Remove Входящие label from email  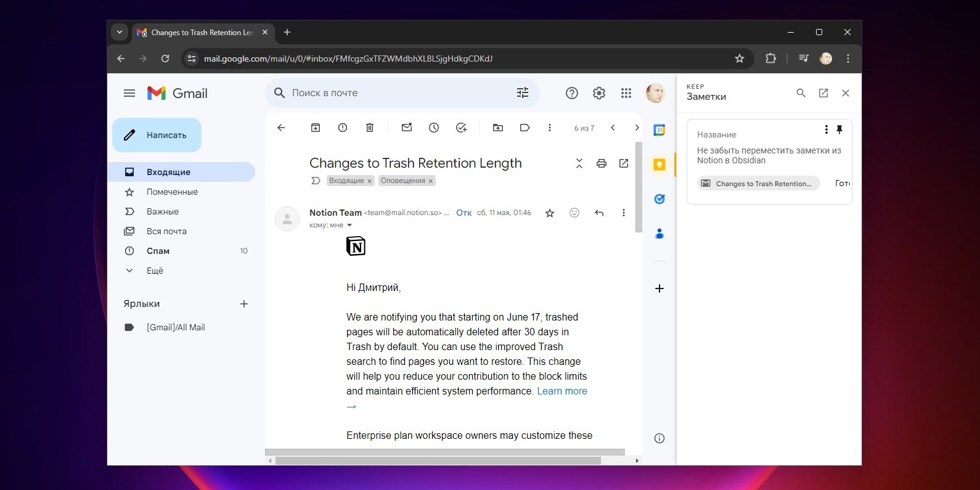(370, 181)
